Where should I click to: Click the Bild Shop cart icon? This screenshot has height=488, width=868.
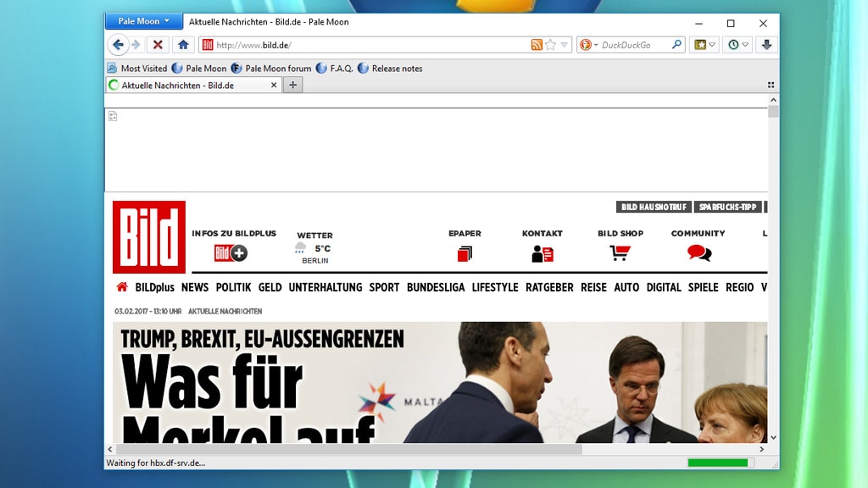pos(620,252)
